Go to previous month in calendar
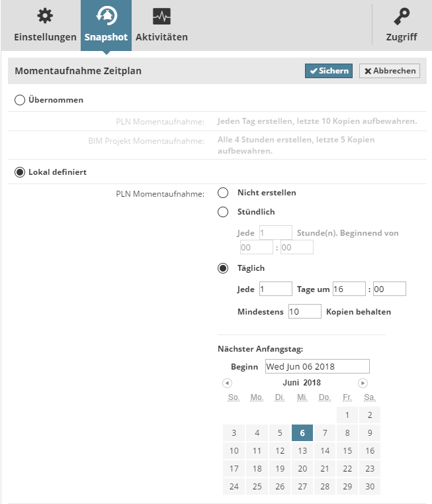Screen dimensions: 432x504 (227, 383)
